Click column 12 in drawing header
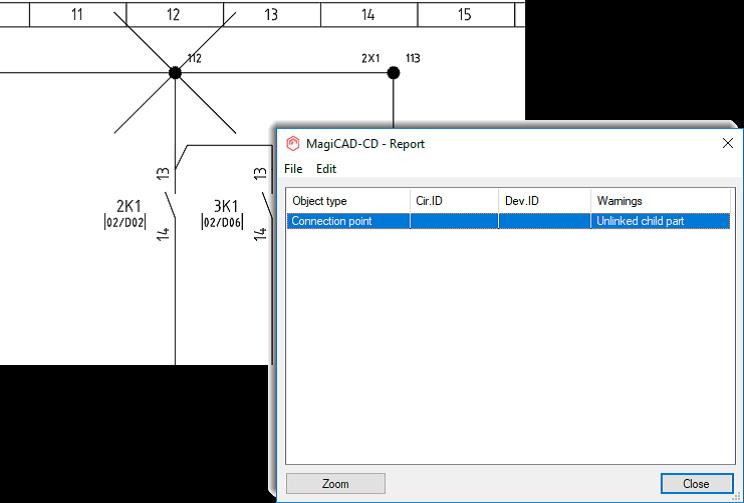 (x=175, y=14)
